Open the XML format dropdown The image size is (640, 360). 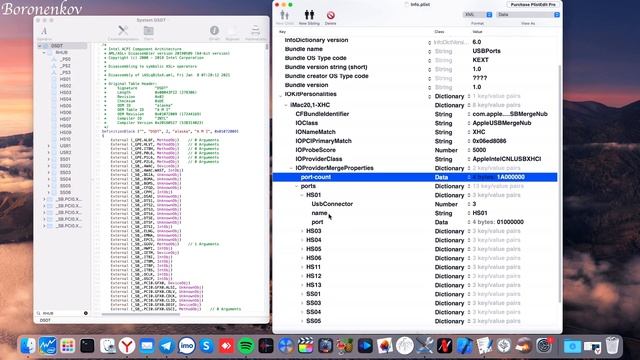(x=478, y=14)
